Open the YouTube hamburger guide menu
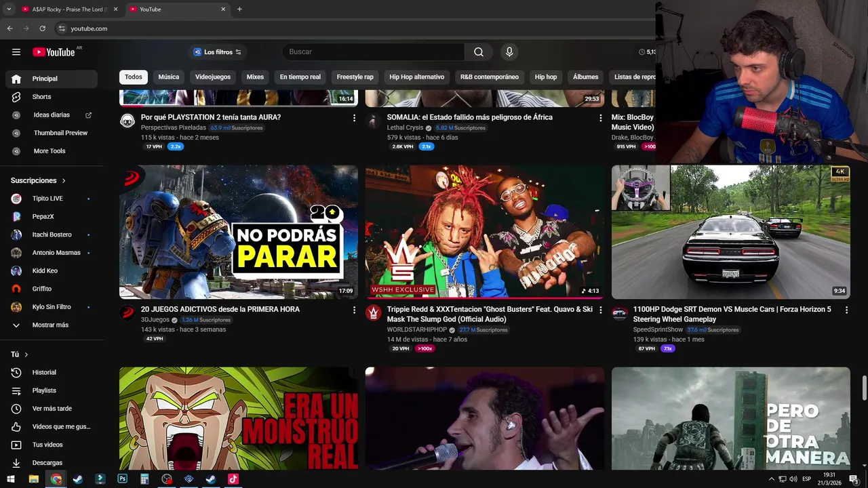The height and width of the screenshot is (488, 868). (x=16, y=52)
